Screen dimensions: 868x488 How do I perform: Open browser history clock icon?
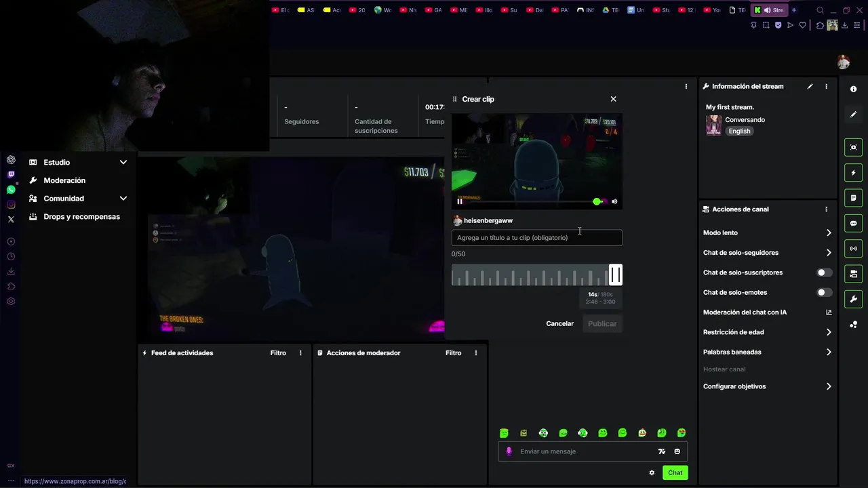pyautogui.click(x=11, y=256)
